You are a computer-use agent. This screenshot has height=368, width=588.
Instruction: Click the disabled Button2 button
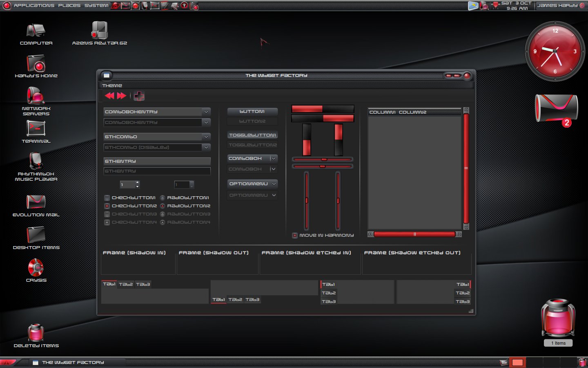point(252,121)
